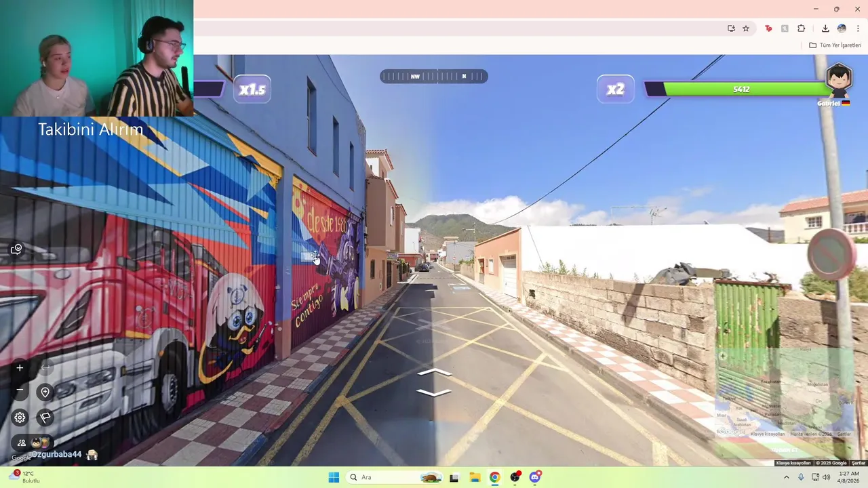Screen dimensions: 868x488
Task: Bookmark this page with the star
Action: 746,28
